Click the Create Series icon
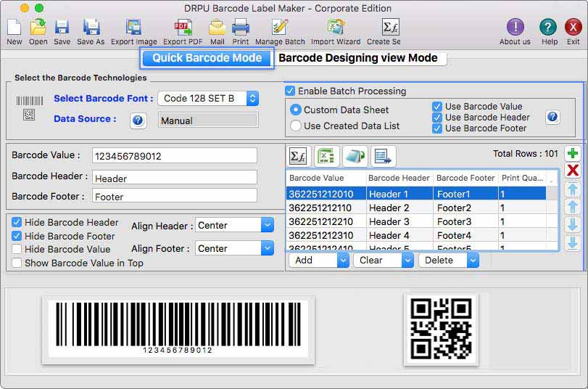 pos(390,27)
